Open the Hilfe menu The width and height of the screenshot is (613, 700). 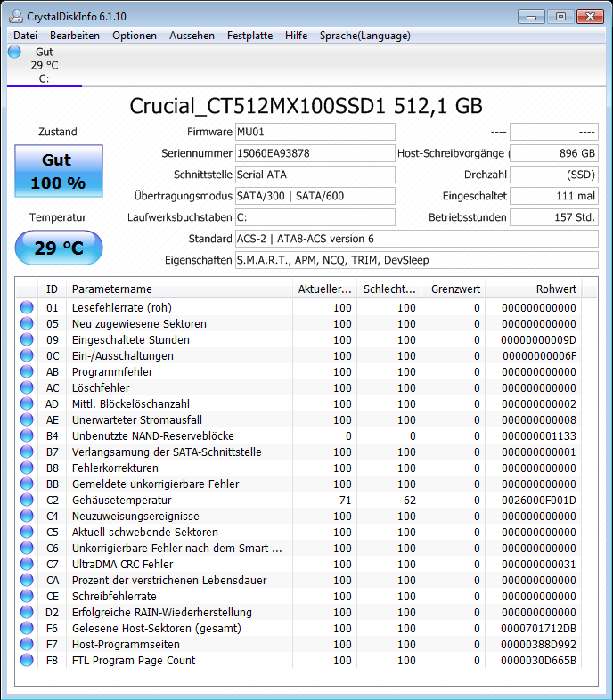(x=296, y=36)
